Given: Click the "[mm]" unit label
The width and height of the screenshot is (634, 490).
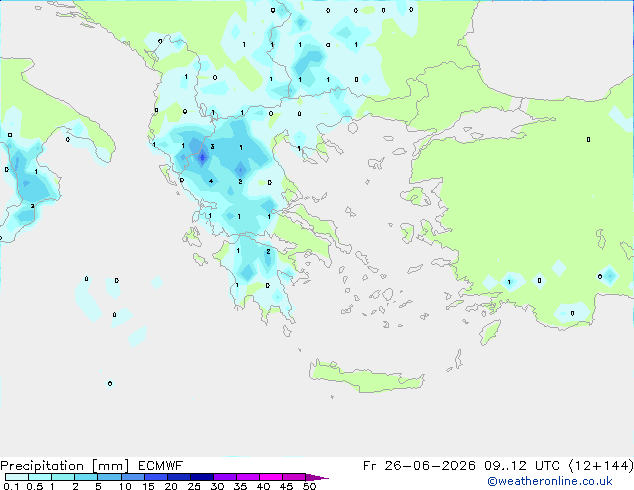Looking at the screenshot, I should click(110, 466).
